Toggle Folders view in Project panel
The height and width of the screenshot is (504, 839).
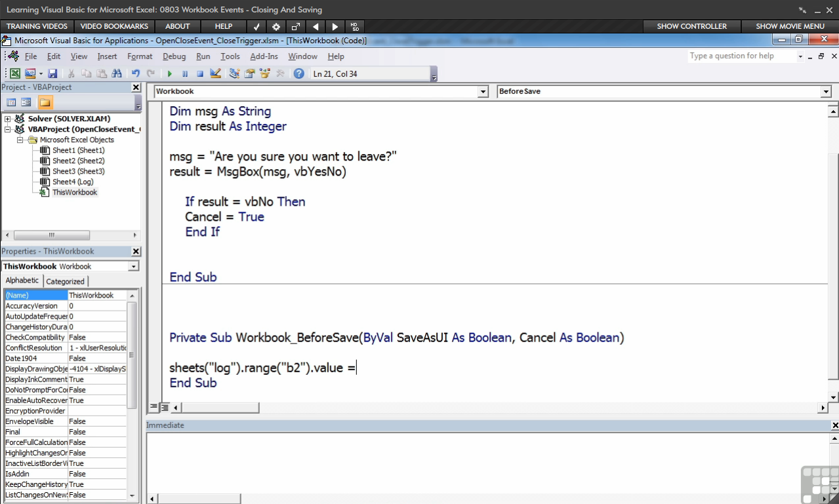(x=45, y=102)
